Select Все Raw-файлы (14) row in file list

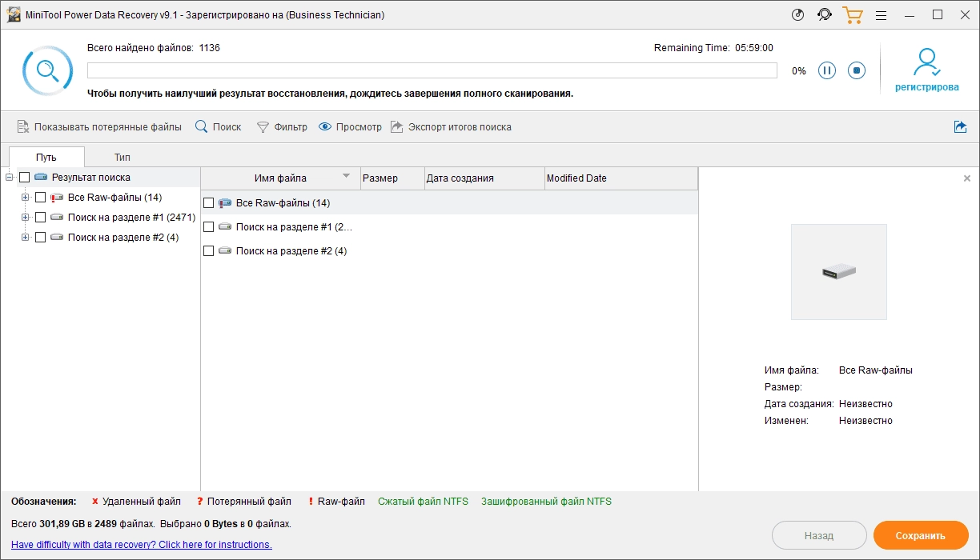[449, 203]
